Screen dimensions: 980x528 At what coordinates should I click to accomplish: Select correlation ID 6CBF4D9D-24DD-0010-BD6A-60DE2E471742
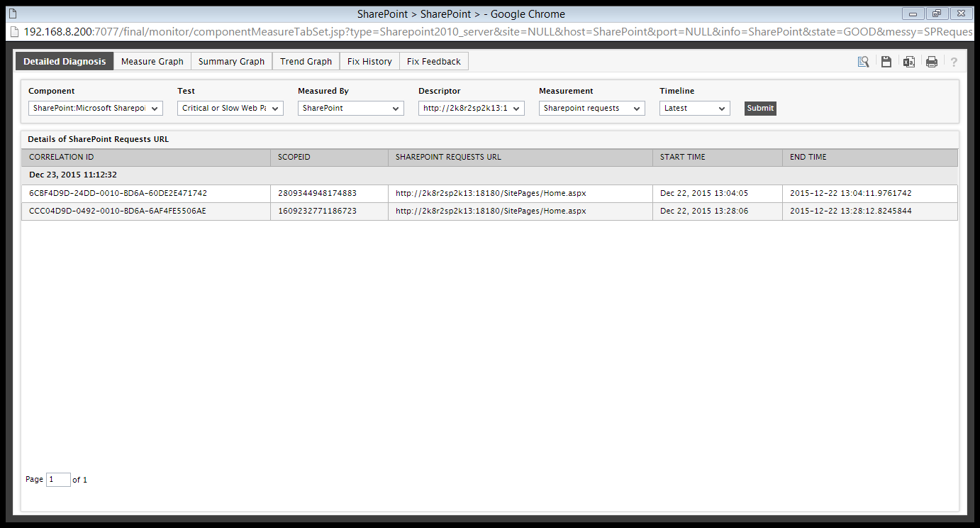[x=118, y=193]
